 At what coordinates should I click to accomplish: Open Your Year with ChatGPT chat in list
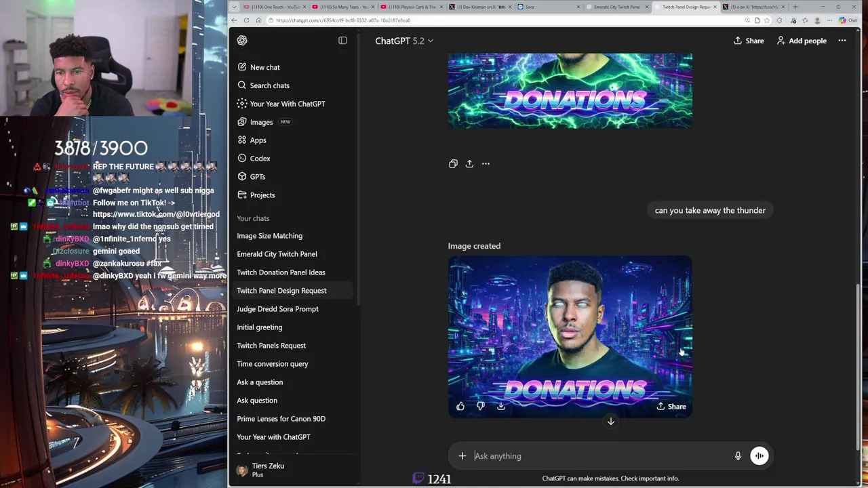(273, 437)
